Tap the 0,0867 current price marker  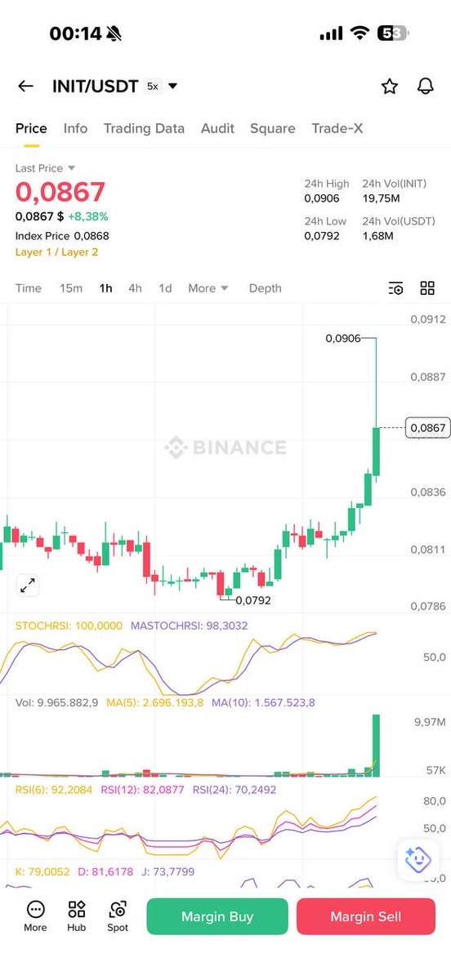click(x=427, y=427)
